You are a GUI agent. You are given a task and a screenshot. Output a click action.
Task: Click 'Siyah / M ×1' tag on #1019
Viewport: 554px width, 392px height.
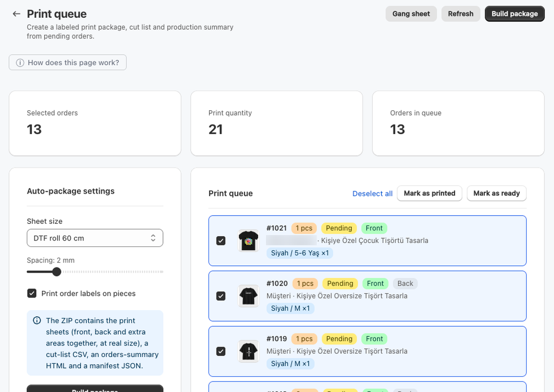point(290,364)
